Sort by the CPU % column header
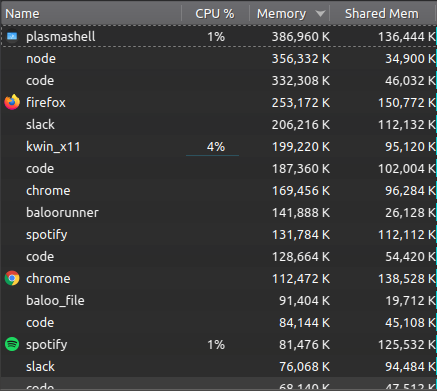This screenshot has height=391, width=437. (x=215, y=14)
